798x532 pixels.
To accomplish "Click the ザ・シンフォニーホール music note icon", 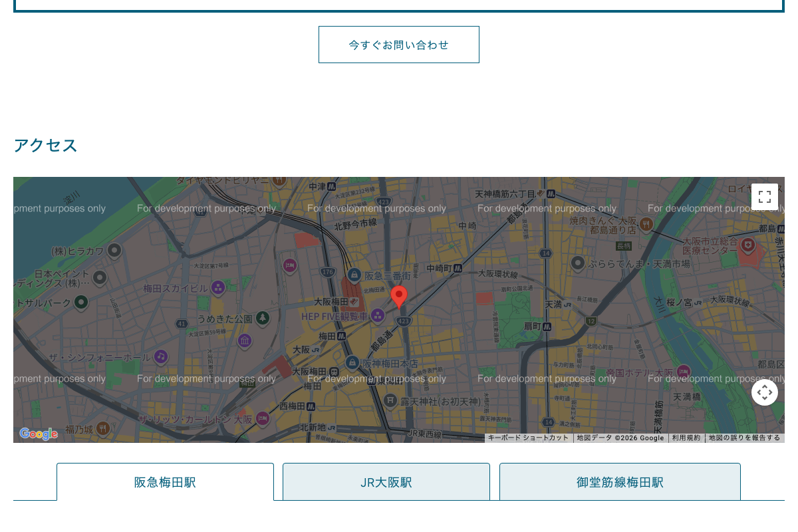I will point(160,357).
